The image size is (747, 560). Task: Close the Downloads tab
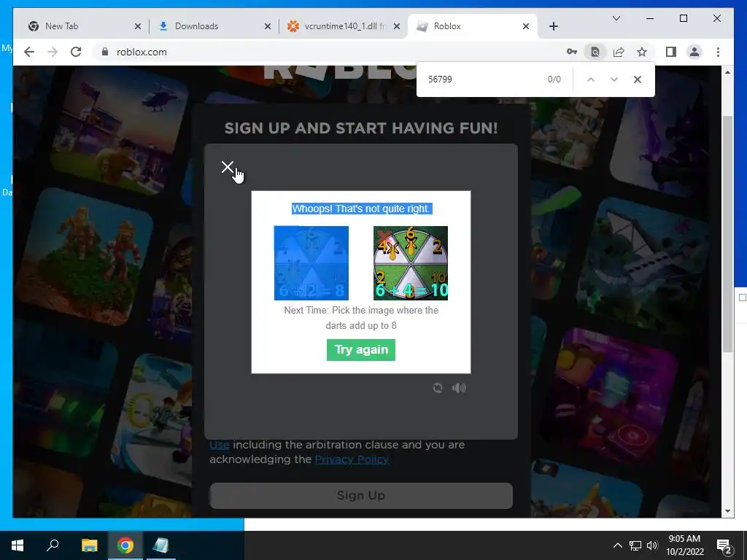pos(268,26)
